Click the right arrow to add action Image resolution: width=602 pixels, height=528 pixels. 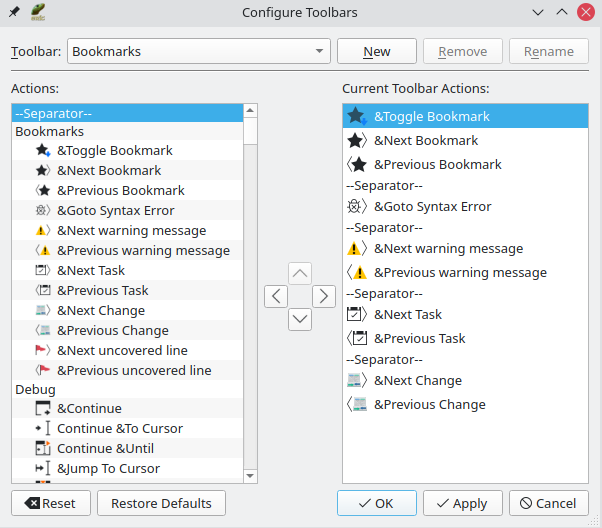(x=323, y=296)
